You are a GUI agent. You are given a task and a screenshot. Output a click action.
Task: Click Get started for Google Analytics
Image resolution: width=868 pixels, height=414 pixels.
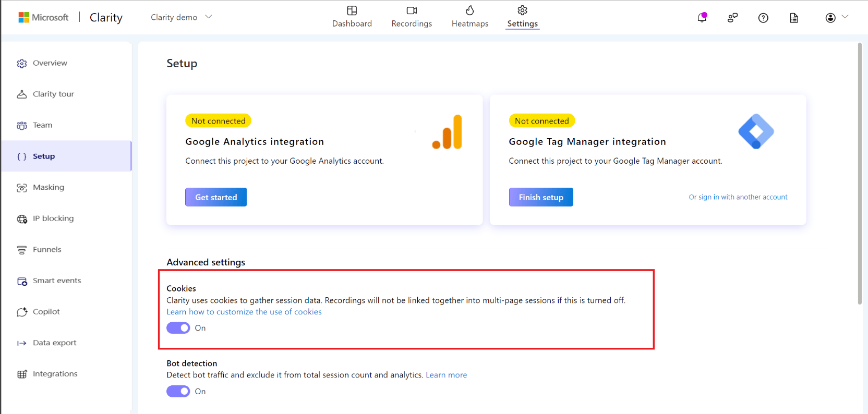pyautogui.click(x=216, y=197)
